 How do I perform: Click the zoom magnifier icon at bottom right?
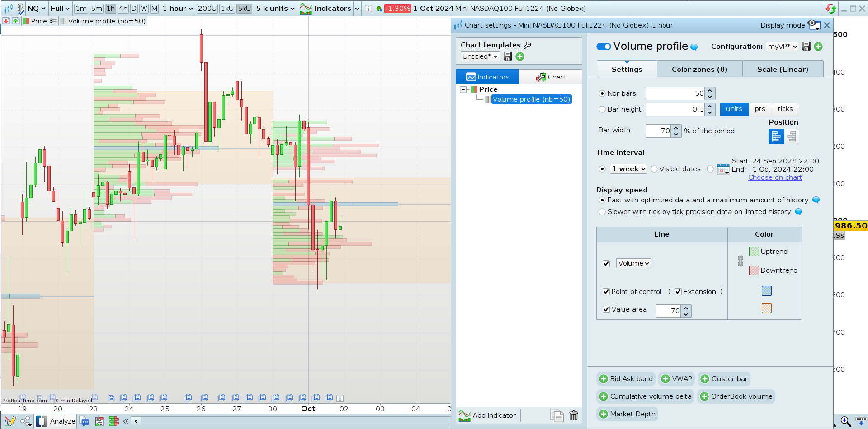coord(845,421)
